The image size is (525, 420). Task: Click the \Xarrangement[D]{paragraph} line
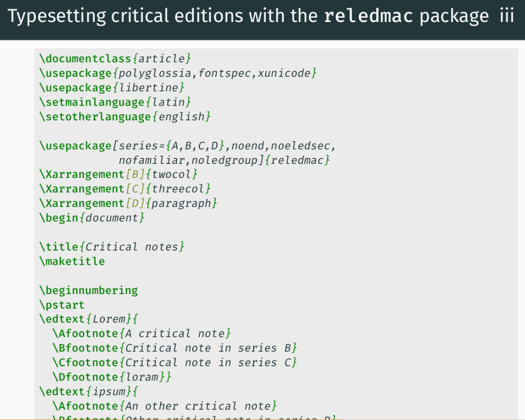point(128,203)
